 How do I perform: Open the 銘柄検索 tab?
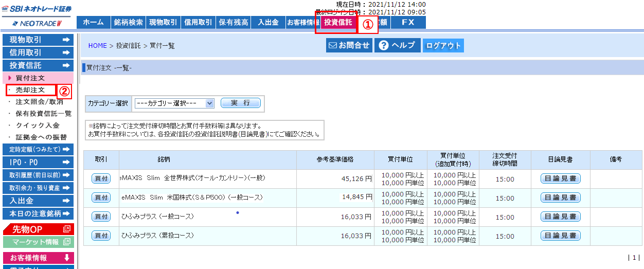129,23
